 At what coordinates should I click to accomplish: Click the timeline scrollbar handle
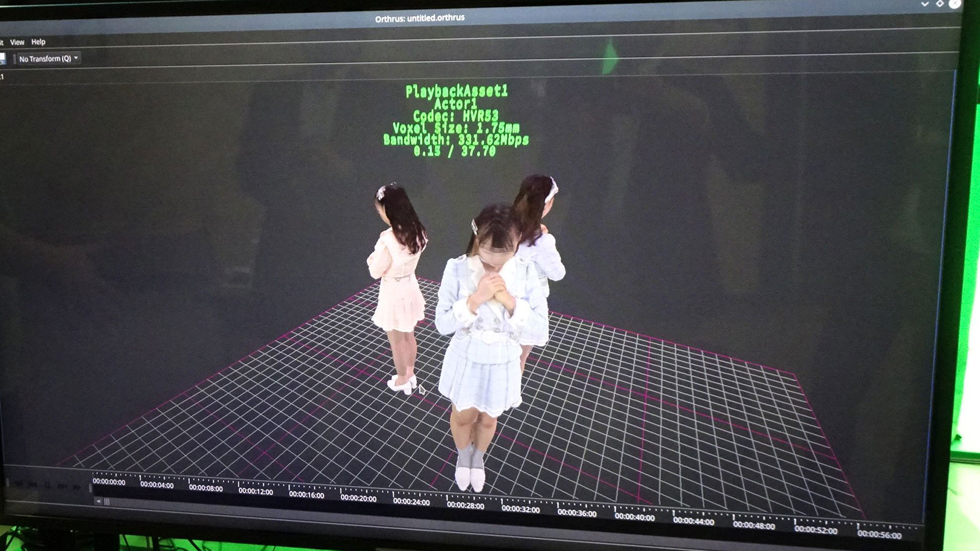pyautogui.click(x=107, y=502)
